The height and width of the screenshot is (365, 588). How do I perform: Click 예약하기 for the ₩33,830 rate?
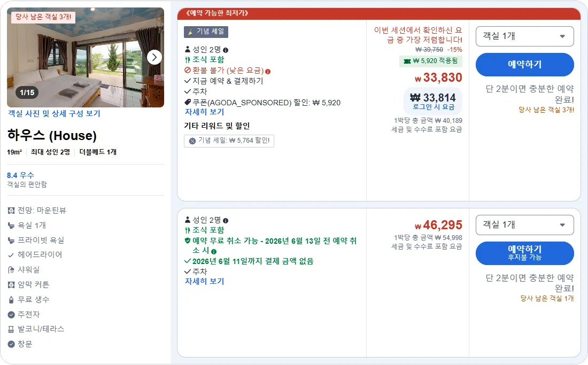524,65
